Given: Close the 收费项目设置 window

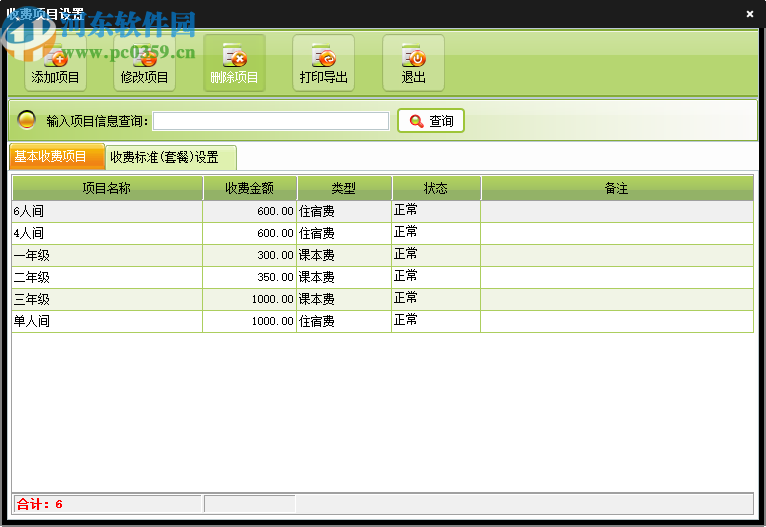Looking at the screenshot, I should click(x=750, y=14).
